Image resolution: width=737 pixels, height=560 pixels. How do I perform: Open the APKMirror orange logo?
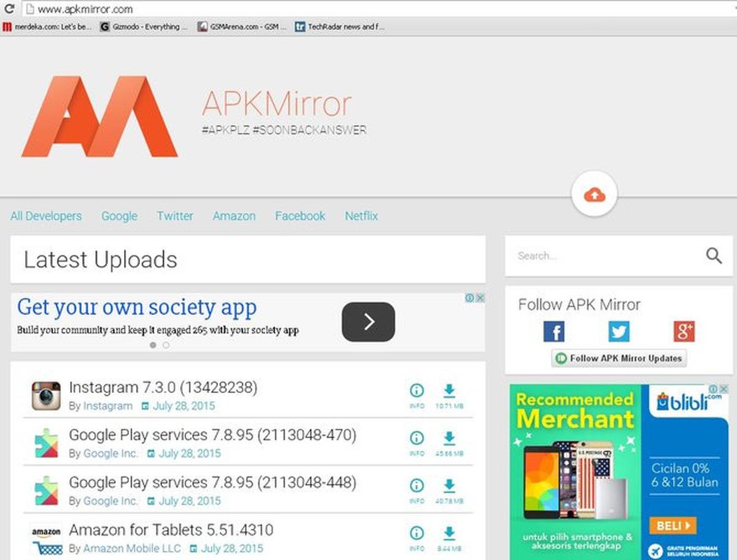pyautogui.click(x=99, y=116)
